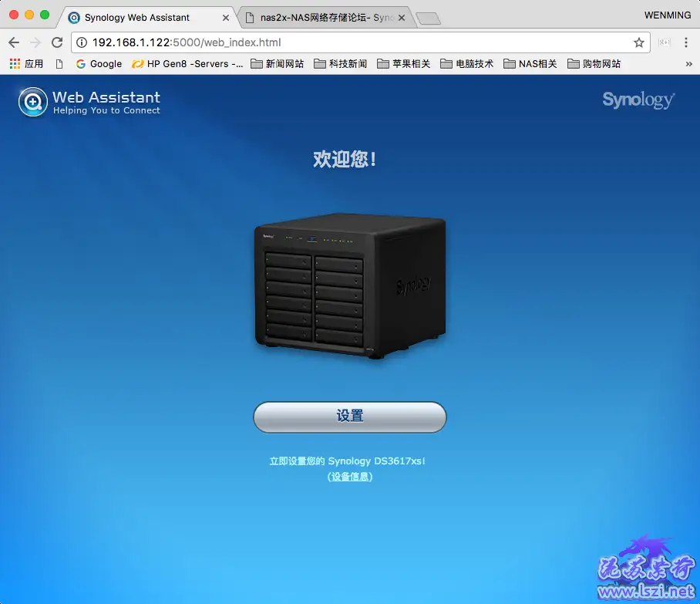700x604 pixels.
Task: Open the Google bookmark
Action: (x=99, y=64)
